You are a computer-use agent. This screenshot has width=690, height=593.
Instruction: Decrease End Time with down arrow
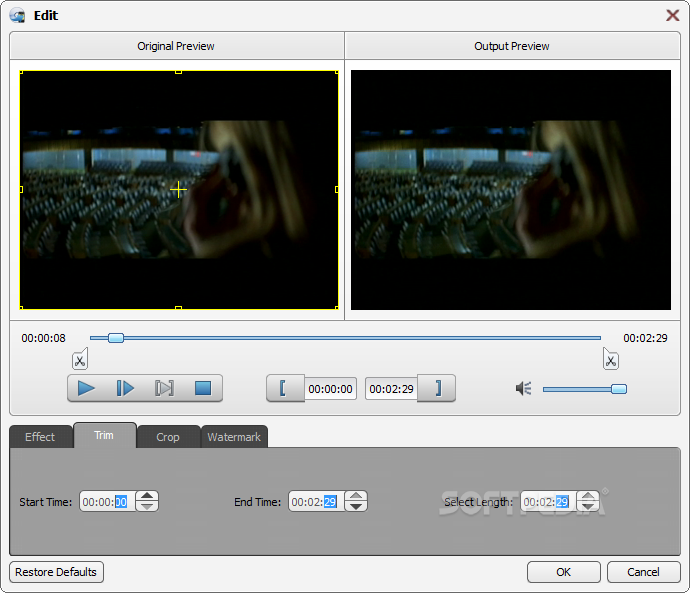click(356, 507)
